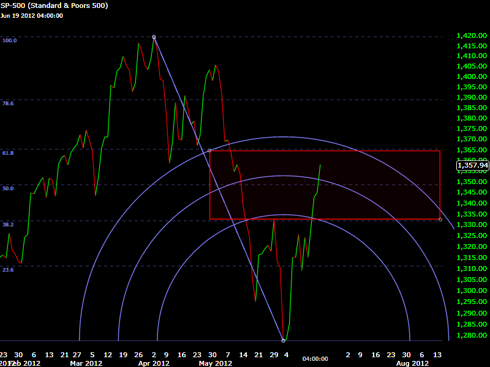Click the Mar 2012 month label

pyautogui.click(x=86, y=363)
